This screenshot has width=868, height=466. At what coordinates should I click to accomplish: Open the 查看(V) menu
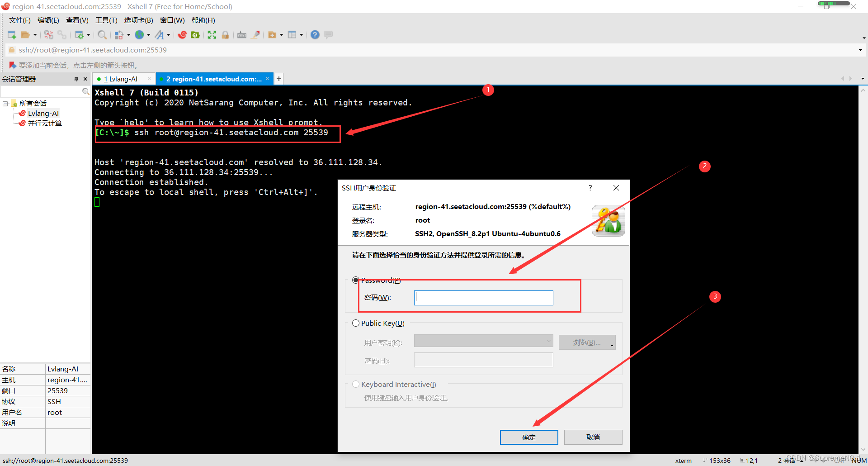click(77, 20)
